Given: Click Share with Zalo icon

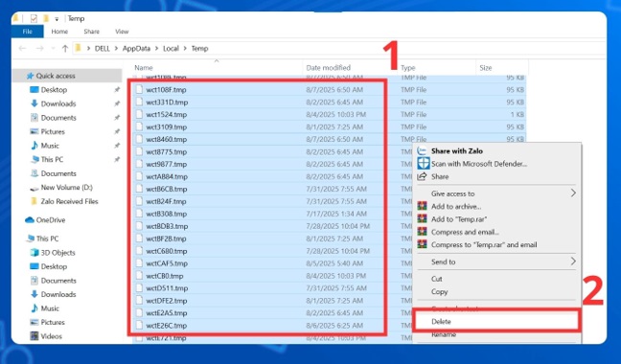Looking at the screenshot, I should point(423,150).
